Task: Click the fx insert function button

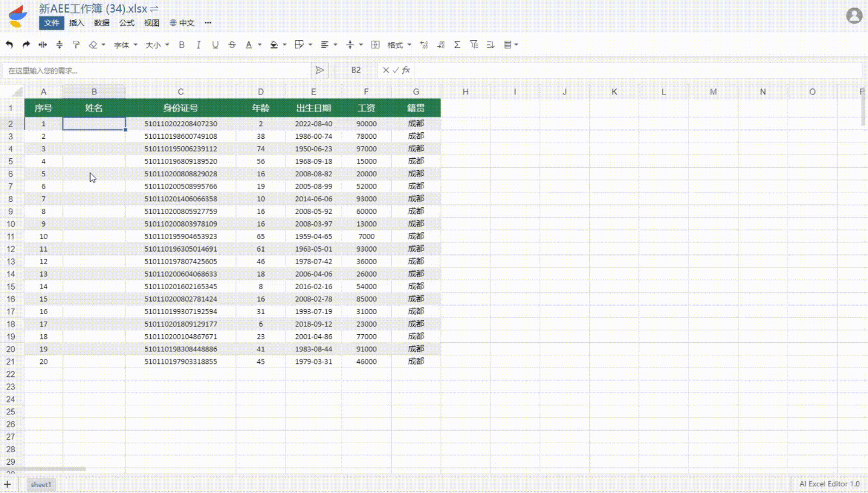Action: 405,70
